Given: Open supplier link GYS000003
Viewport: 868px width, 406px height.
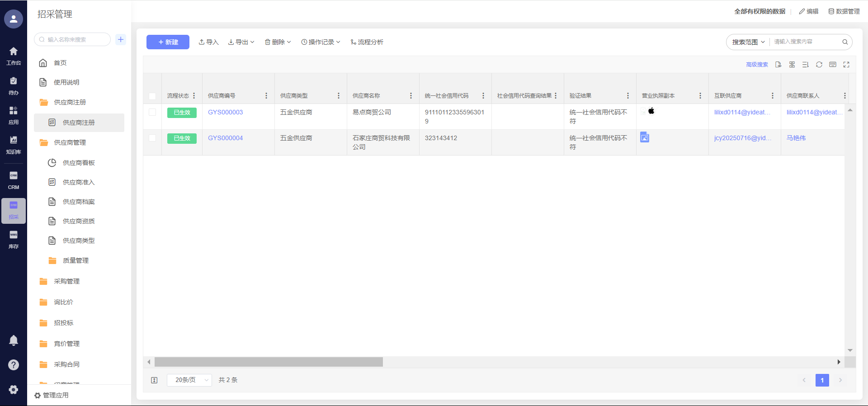Looking at the screenshot, I should [x=225, y=112].
